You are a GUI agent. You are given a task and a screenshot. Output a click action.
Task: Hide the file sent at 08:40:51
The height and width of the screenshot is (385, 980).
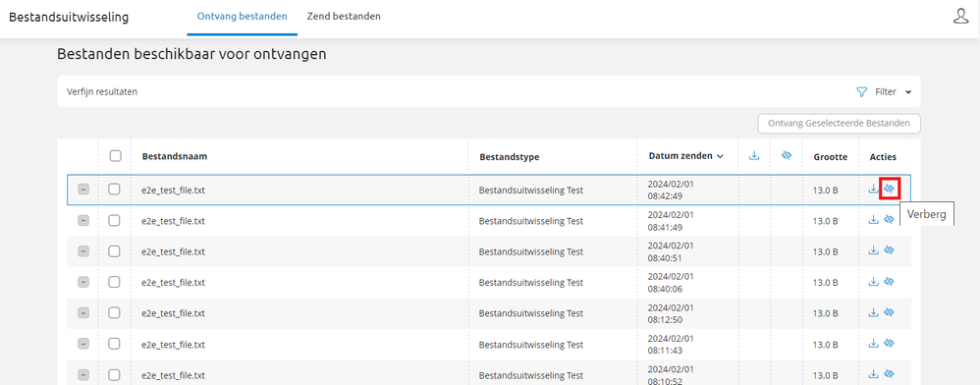point(890,250)
